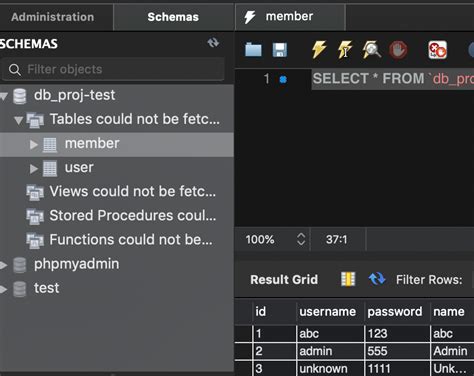Toggle result grid column view icon
This screenshot has width=474, height=376.
348,279
